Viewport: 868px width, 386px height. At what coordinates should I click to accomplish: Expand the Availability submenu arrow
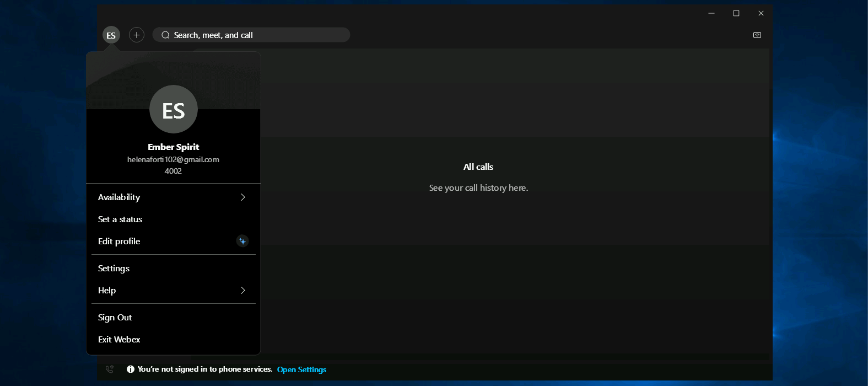[x=243, y=197]
